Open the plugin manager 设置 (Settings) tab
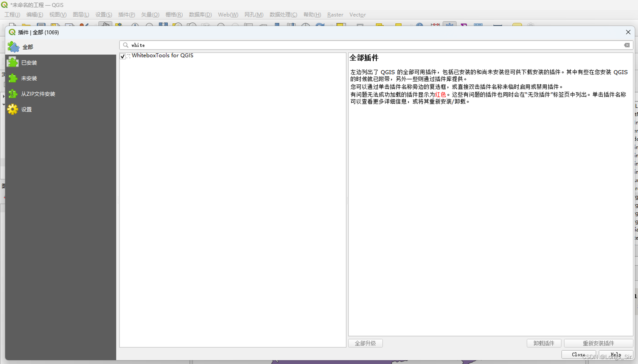Image resolution: width=638 pixels, height=364 pixels. coord(61,109)
